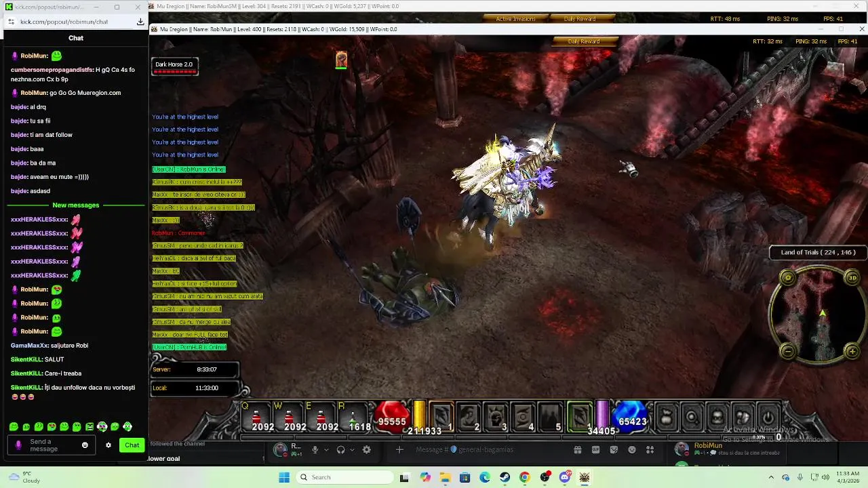Open emoji picker in Kick message box
This screenshot has height=488, width=868.
pos(85,445)
